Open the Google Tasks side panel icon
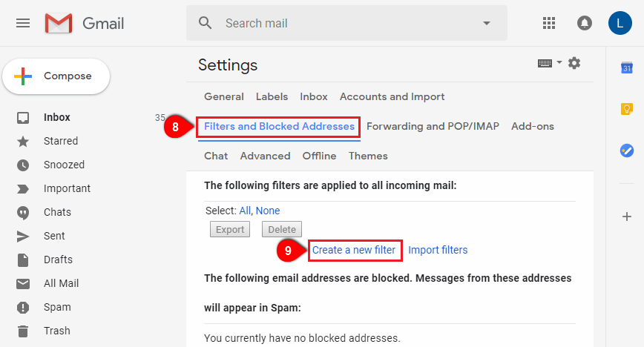This screenshot has width=644, height=347. [627, 151]
